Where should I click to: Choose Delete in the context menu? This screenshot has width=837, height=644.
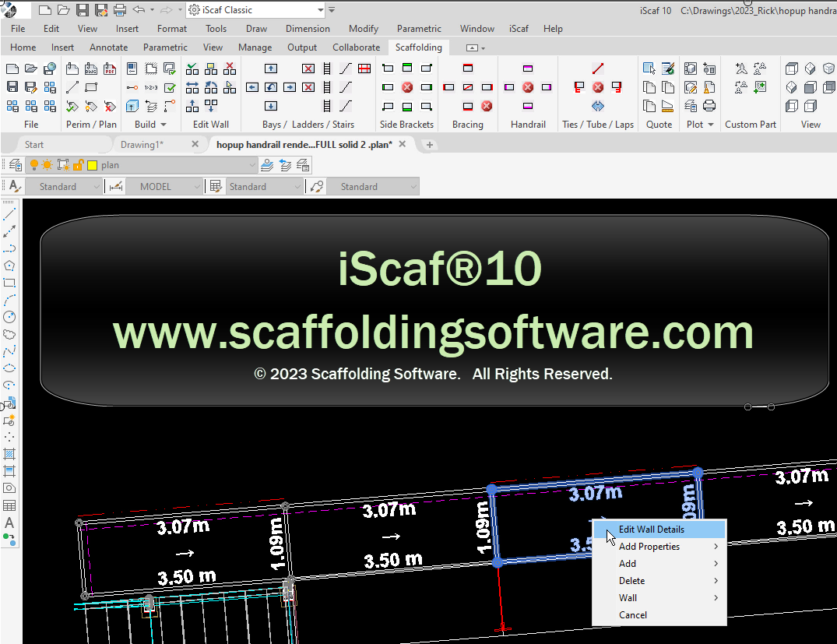pyautogui.click(x=659, y=580)
